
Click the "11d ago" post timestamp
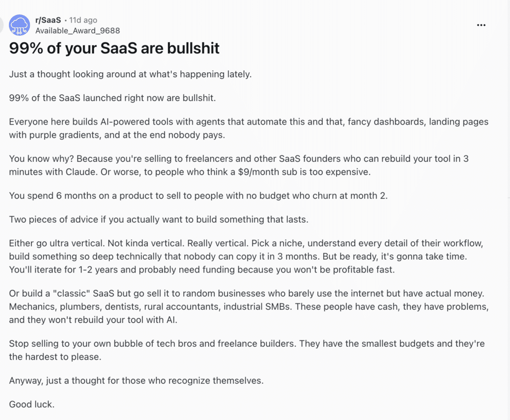pos(83,20)
